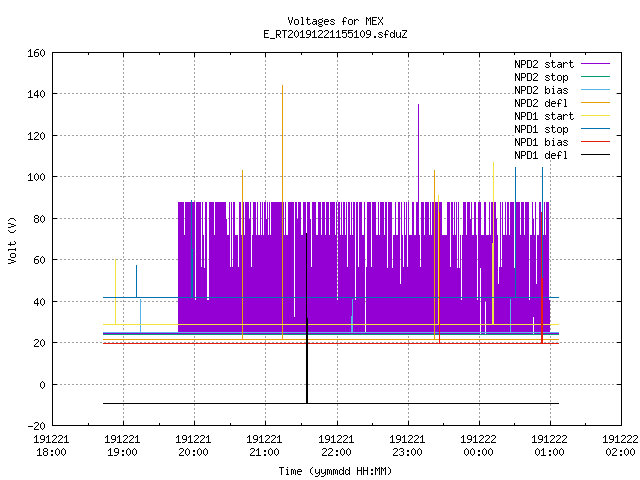
Task: Click the 191221 22:00 time tick label
Action: (336, 446)
